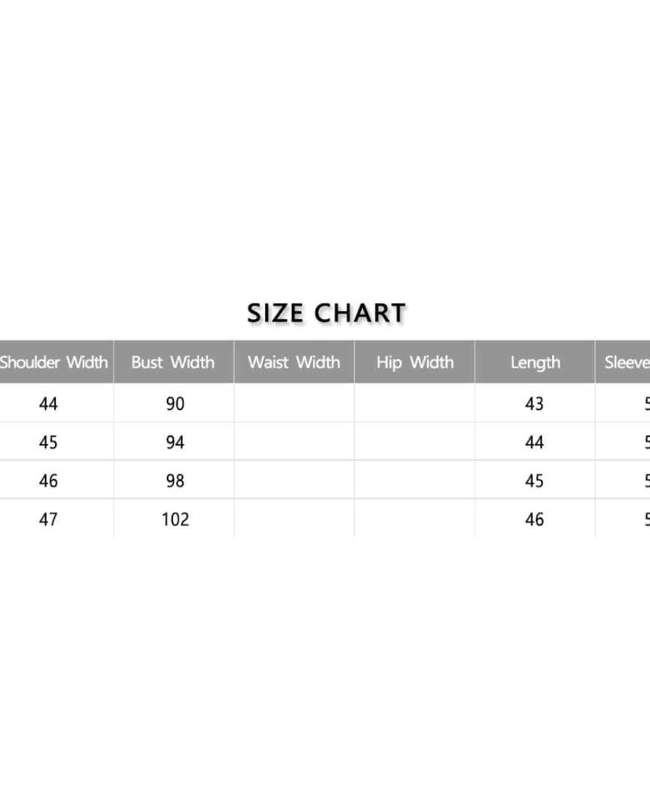Select bust width value 94
650x812 pixels.
click(175, 442)
